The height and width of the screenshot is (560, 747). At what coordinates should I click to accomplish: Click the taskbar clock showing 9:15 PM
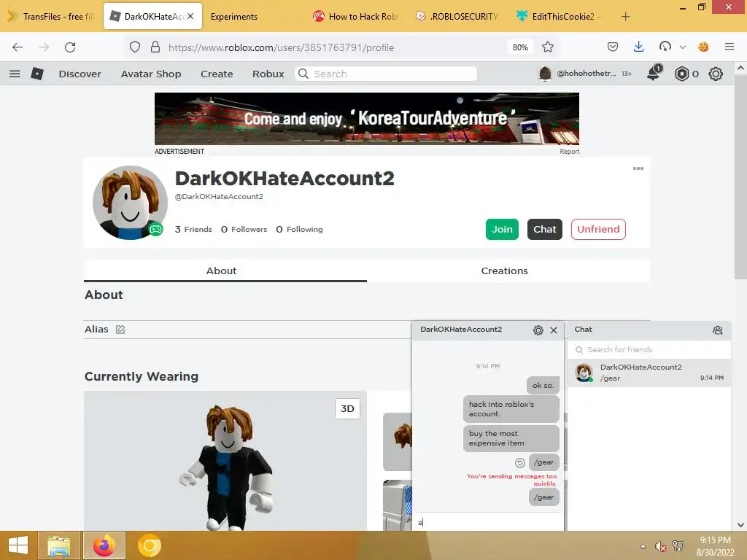coord(715,546)
